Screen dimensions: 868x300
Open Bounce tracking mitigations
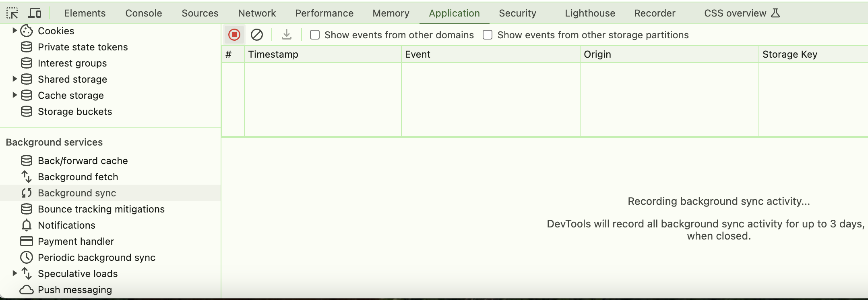(101, 209)
